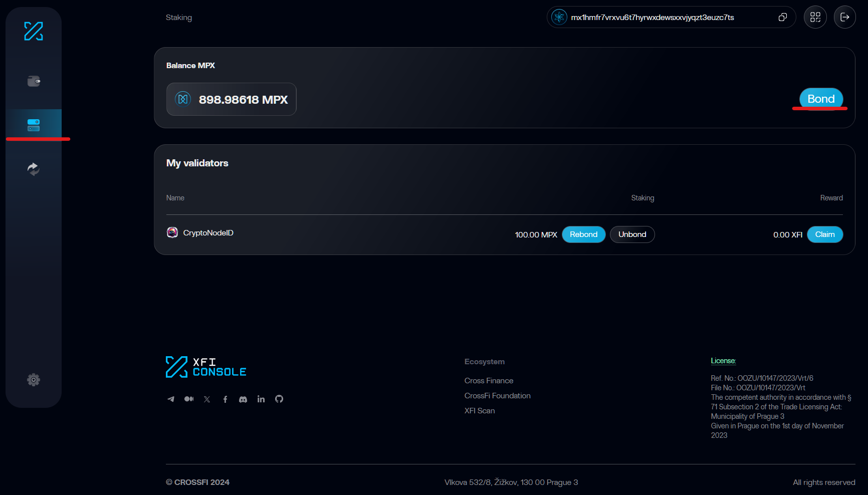Click the XFI Console logo at top
The image size is (868, 495).
pyautogui.click(x=34, y=31)
